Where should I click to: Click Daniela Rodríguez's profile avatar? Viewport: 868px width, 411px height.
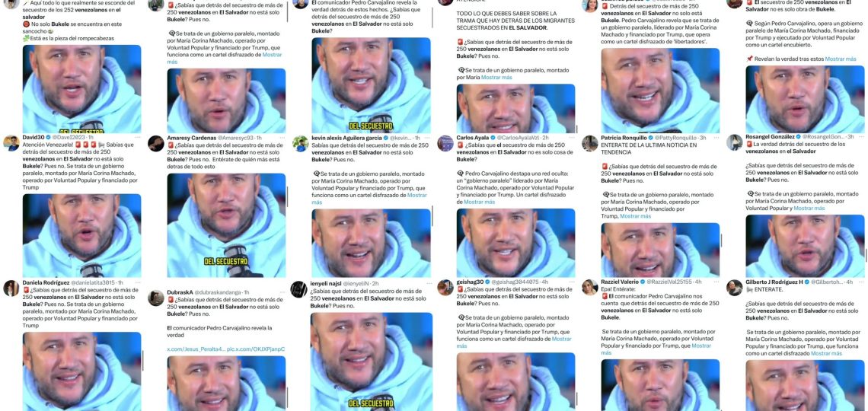[x=11, y=288]
